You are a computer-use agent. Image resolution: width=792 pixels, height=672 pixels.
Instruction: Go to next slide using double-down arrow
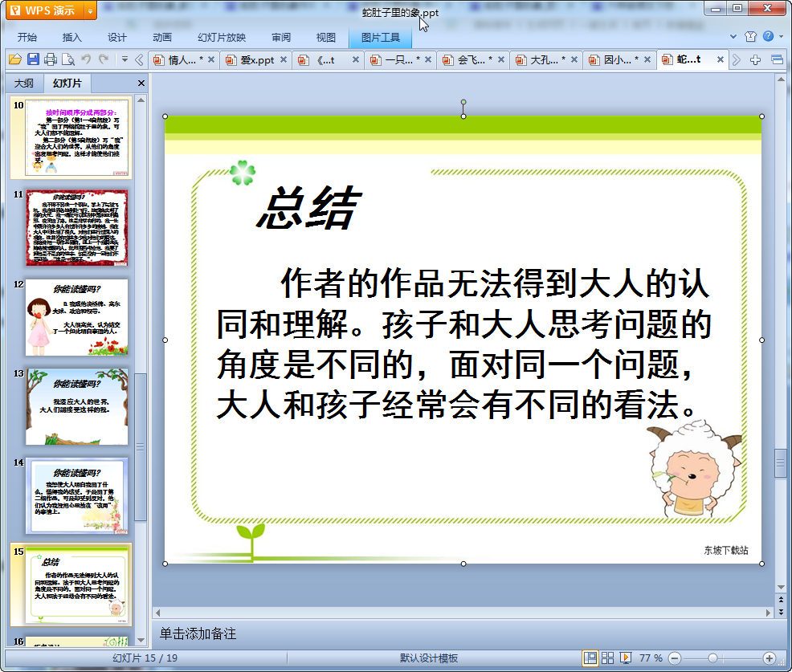point(781,612)
